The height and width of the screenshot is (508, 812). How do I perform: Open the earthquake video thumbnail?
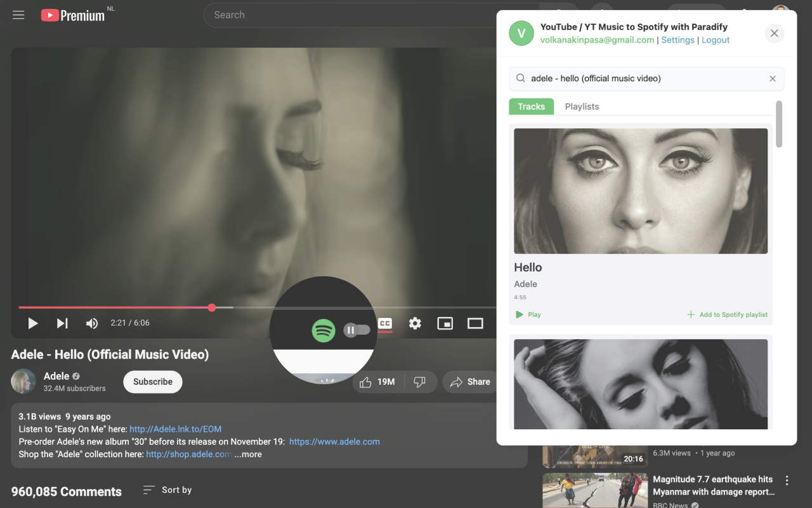pyautogui.click(x=594, y=490)
